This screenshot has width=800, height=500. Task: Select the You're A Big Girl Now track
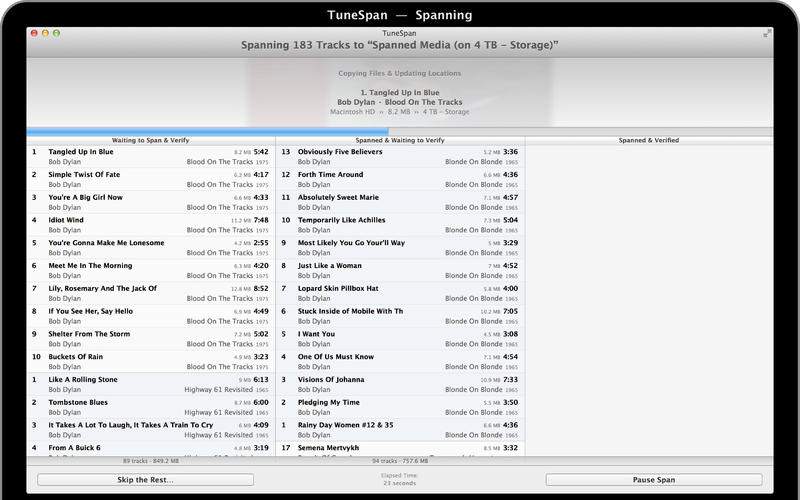coord(151,202)
